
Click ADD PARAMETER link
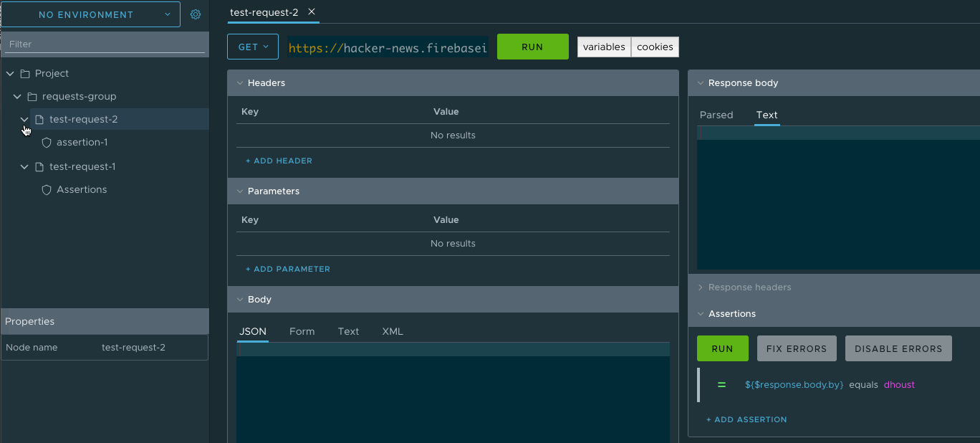(288, 270)
